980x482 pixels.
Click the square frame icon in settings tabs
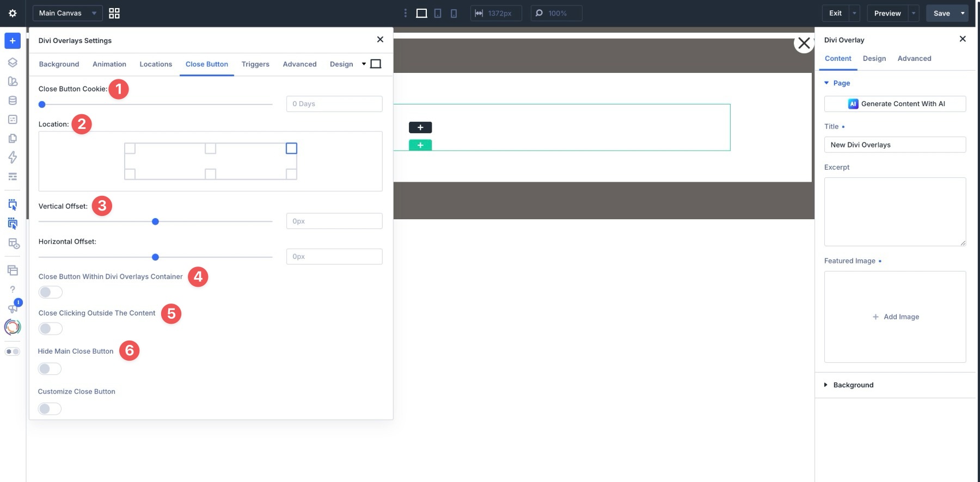pos(376,64)
